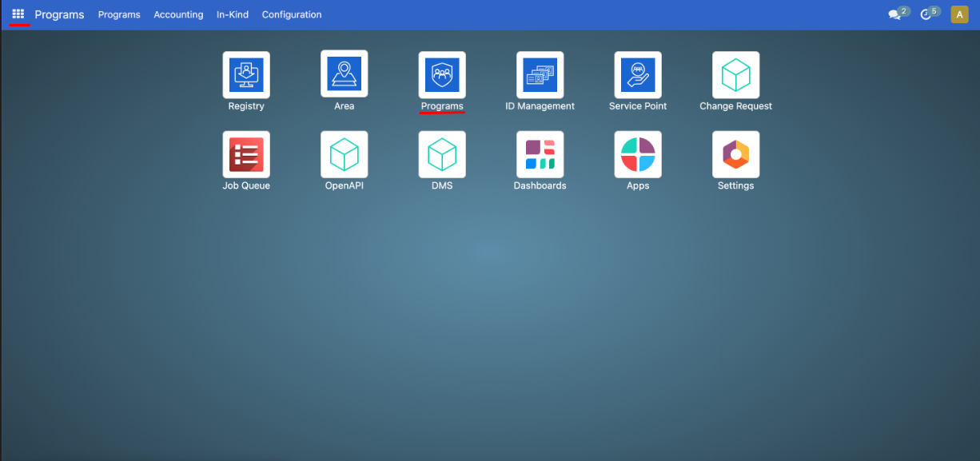Click the Programs title in the header
This screenshot has height=461, width=980.
[x=59, y=14]
